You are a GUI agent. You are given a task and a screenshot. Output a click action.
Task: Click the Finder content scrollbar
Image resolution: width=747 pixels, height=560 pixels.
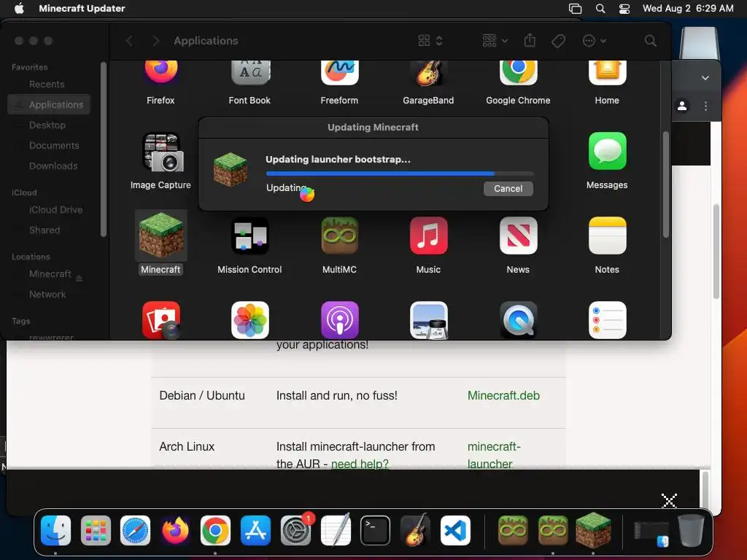[665, 184]
